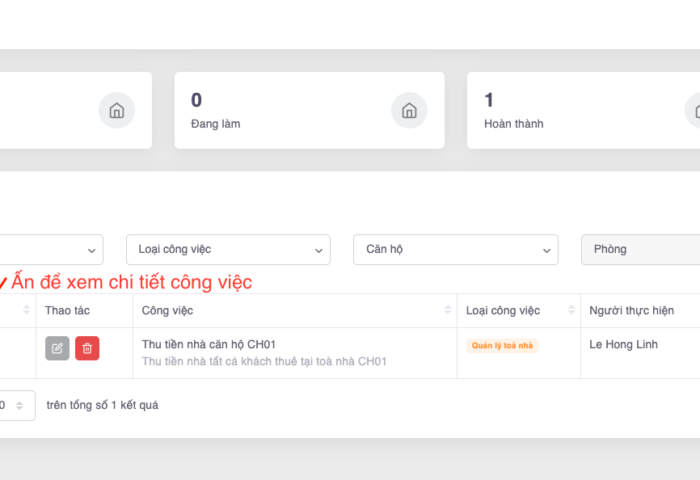Open the Loại công việc filter dropdown

[228, 249]
